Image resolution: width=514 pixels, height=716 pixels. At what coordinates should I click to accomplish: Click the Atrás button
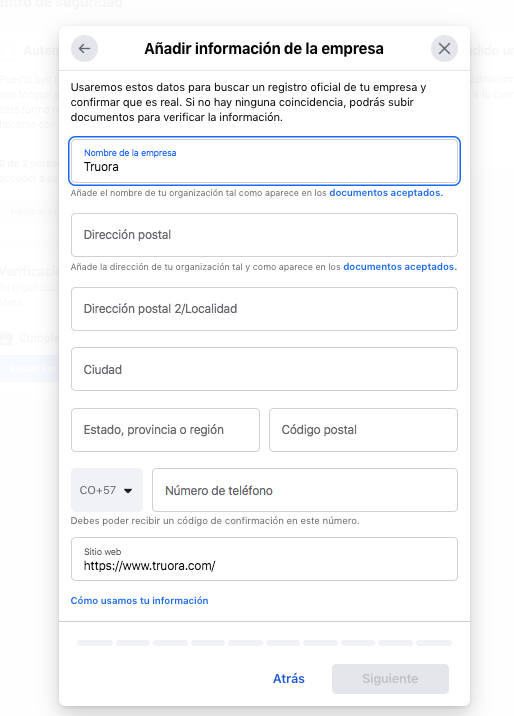tap(288, 679)
